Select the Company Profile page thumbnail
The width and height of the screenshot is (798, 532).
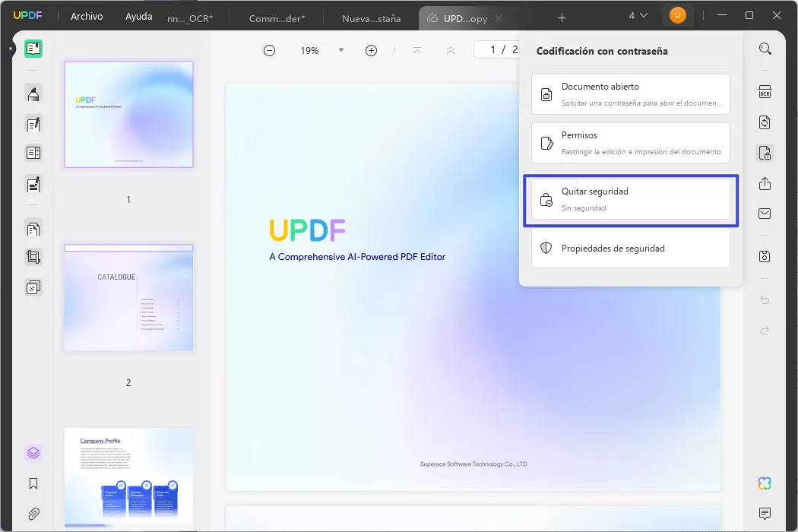click(x=128, y=477)
